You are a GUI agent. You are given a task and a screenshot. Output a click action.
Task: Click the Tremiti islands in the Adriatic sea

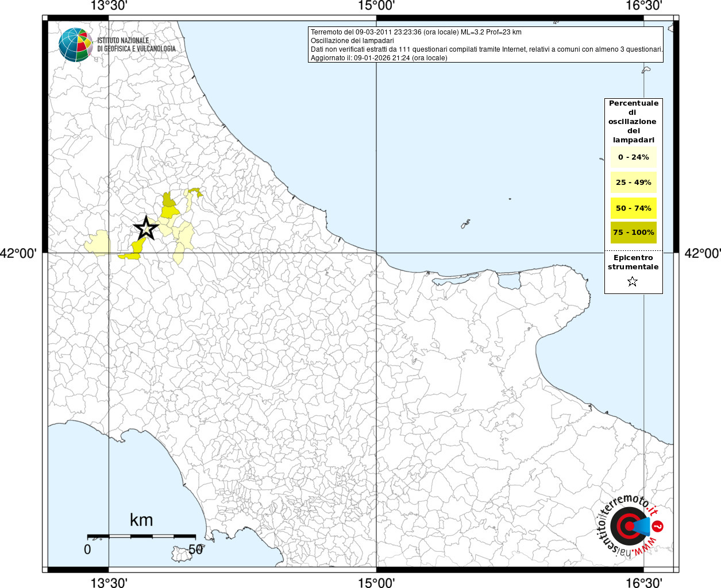click(465, 223)
